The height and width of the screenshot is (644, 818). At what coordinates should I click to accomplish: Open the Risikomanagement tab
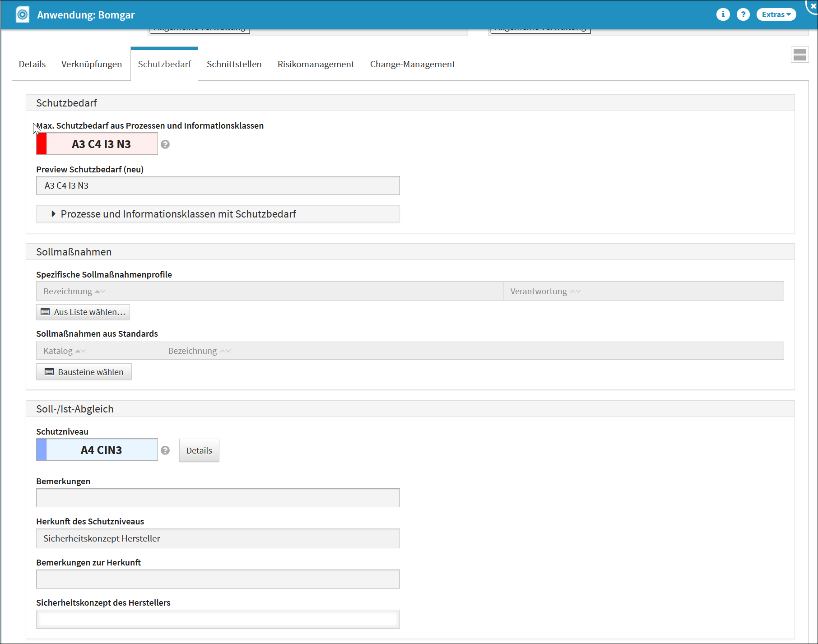pos(316,64)
